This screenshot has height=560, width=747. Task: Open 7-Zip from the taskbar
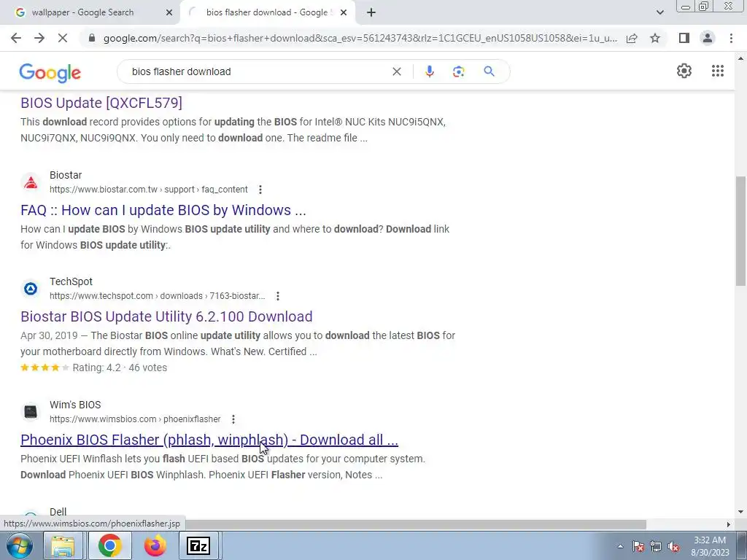click(198, 545)
